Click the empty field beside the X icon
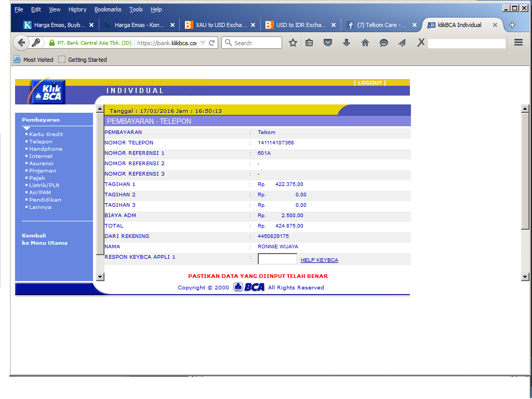 [467, 43]
